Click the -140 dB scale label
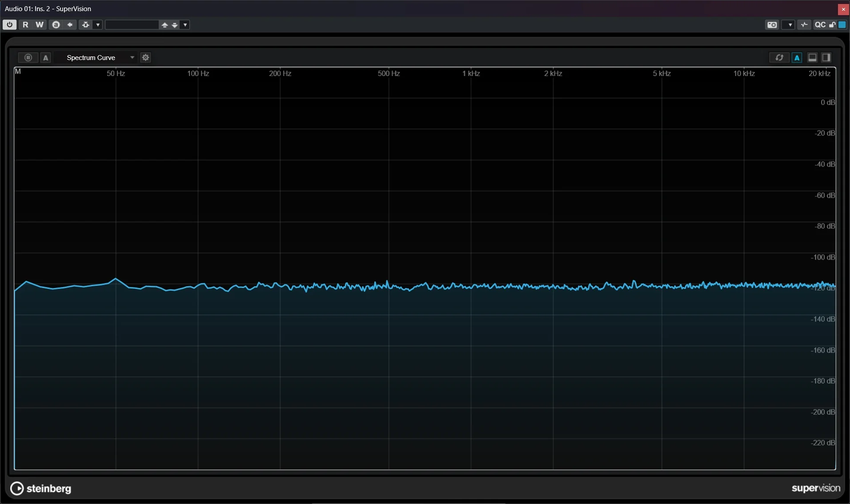Viewport: 850px width, 504px height. coord(823,319)
